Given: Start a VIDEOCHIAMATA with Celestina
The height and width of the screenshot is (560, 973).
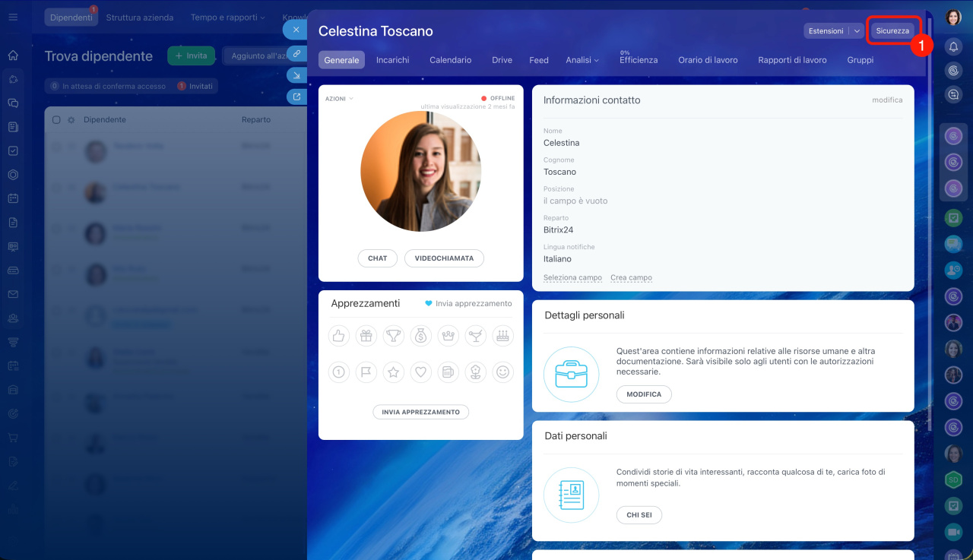Looking at the screenshot, I should tap(444, 258).
